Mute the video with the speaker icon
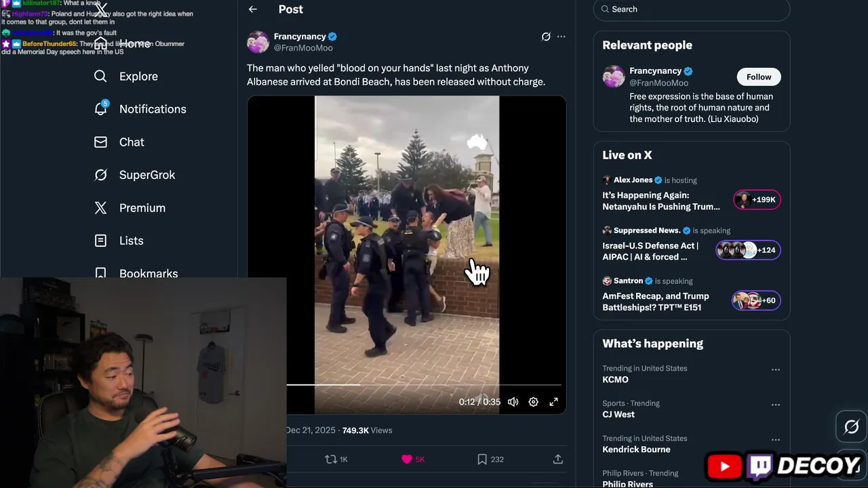 point(513,402)
